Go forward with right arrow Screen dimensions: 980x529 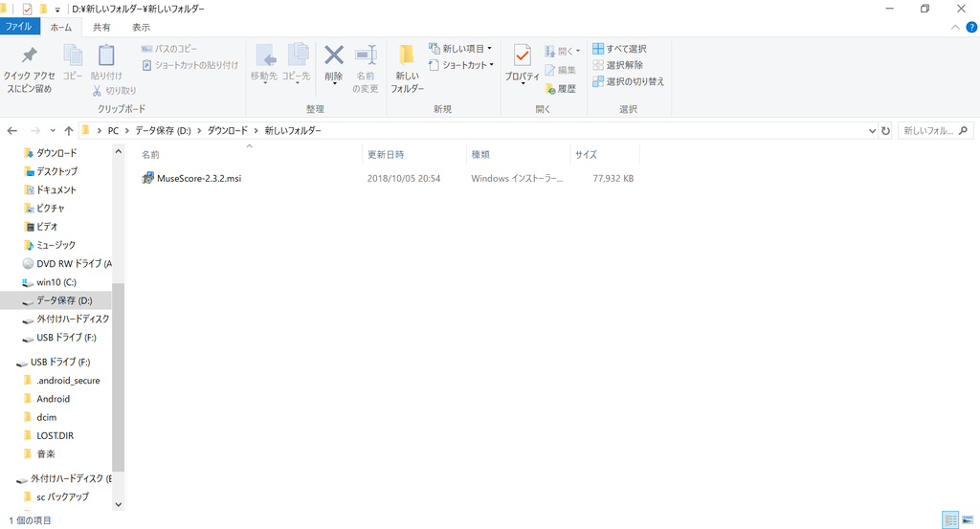tap(35, 130)
